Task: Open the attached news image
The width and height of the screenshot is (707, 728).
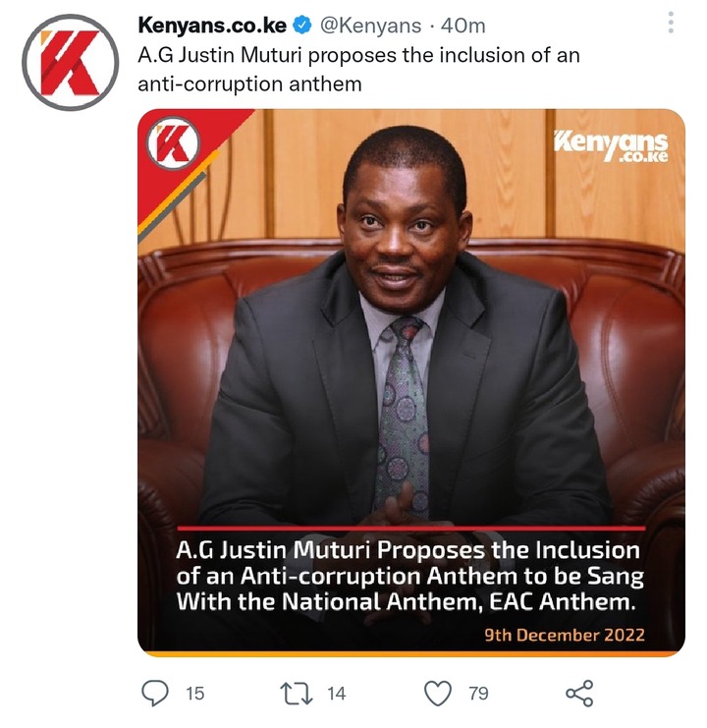Action: pyautogui.click(x=411, y=382)
